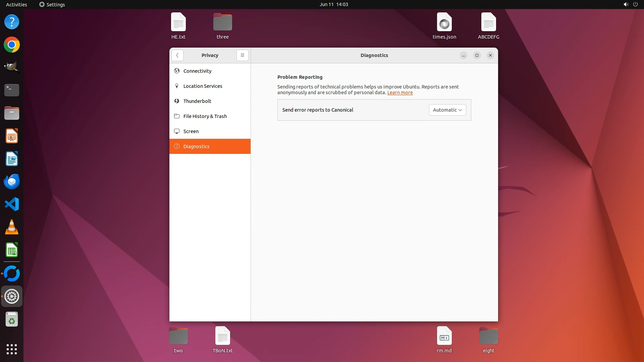This screenshot has width=644, height=362.
Task: Select the Screen privacy panel
Action: coord(191,131)
